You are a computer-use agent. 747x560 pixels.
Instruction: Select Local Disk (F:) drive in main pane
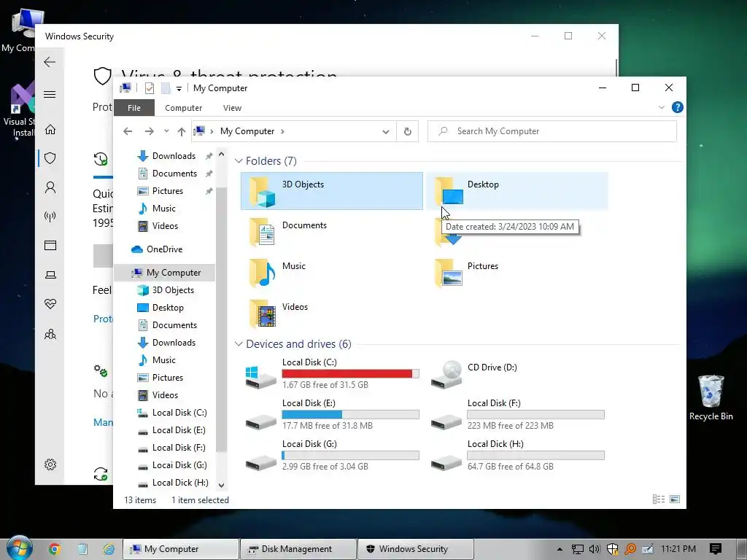[516, 415]
